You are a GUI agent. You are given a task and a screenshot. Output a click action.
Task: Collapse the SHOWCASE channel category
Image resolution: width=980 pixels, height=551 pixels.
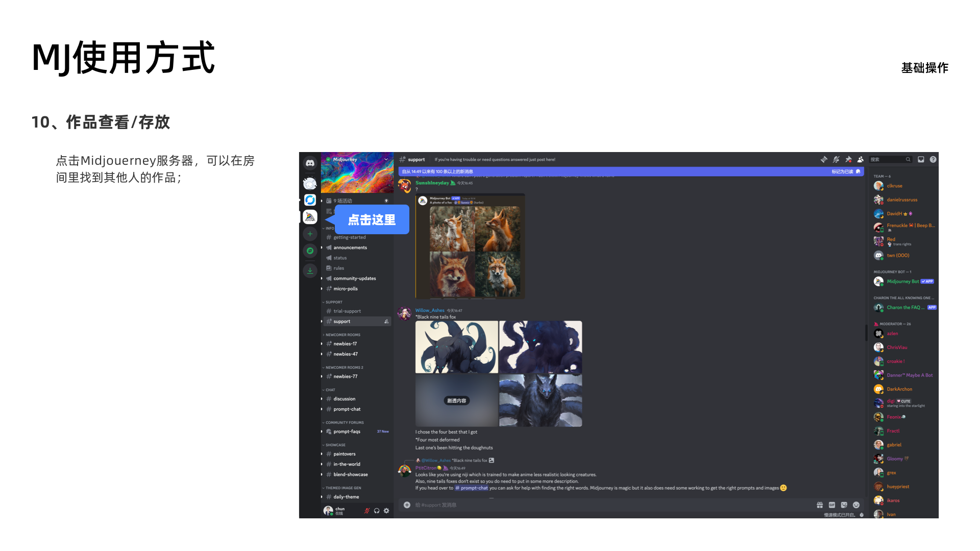click(335, 445)
